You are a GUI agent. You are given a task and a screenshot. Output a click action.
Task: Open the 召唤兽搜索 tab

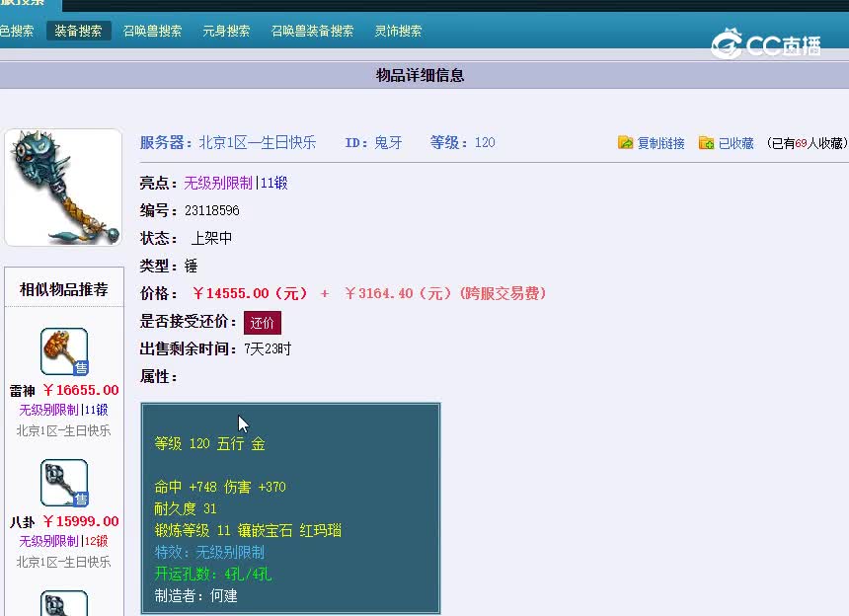point(152,31)
